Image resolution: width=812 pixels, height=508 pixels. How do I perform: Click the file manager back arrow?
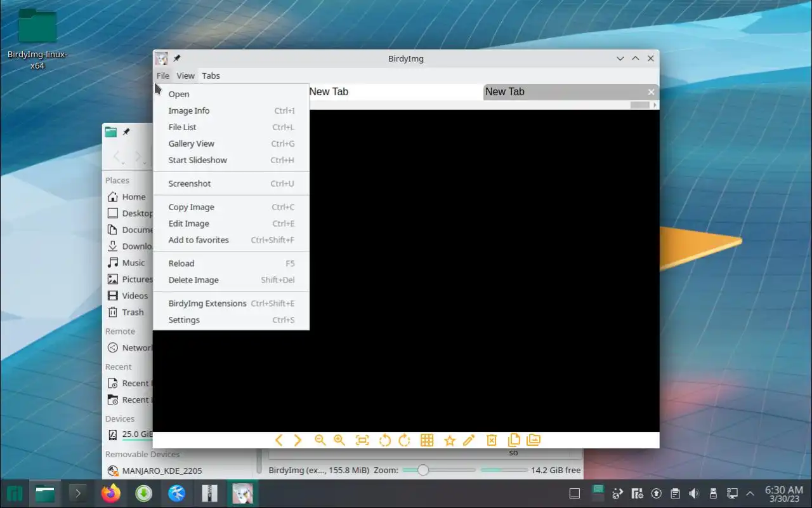coord(117,156)
